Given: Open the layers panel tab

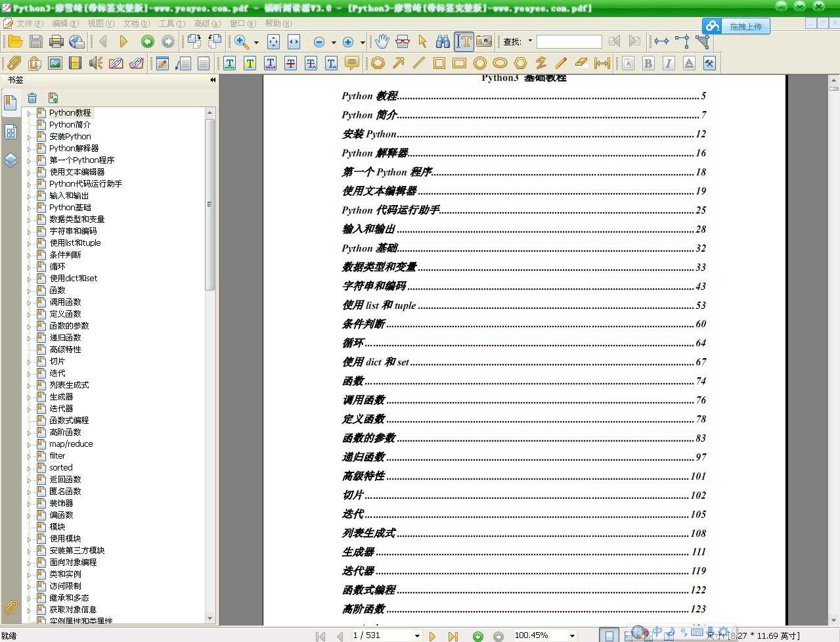Looking at the screenshot, I should point(11,160).
